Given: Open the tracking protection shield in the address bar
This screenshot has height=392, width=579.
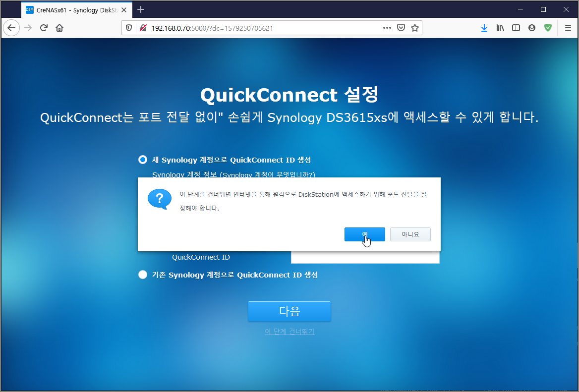Looking at the screenshot, I should (x=129, y=28).
